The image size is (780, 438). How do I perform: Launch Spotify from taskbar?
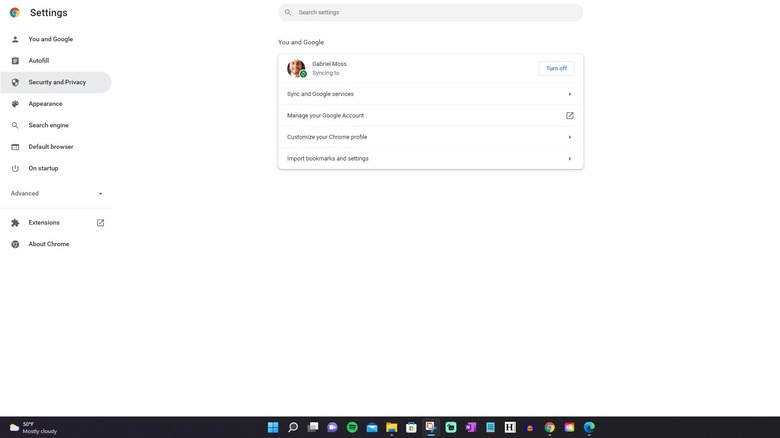click(x=352, y=427)
